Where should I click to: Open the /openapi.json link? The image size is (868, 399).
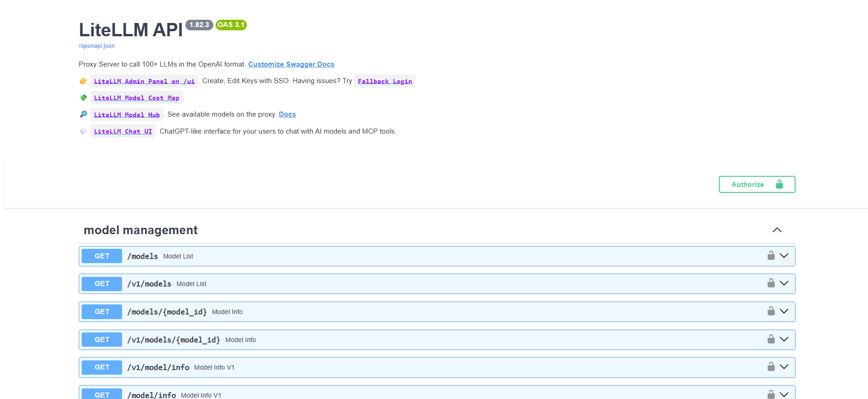[x=97, y=46]
